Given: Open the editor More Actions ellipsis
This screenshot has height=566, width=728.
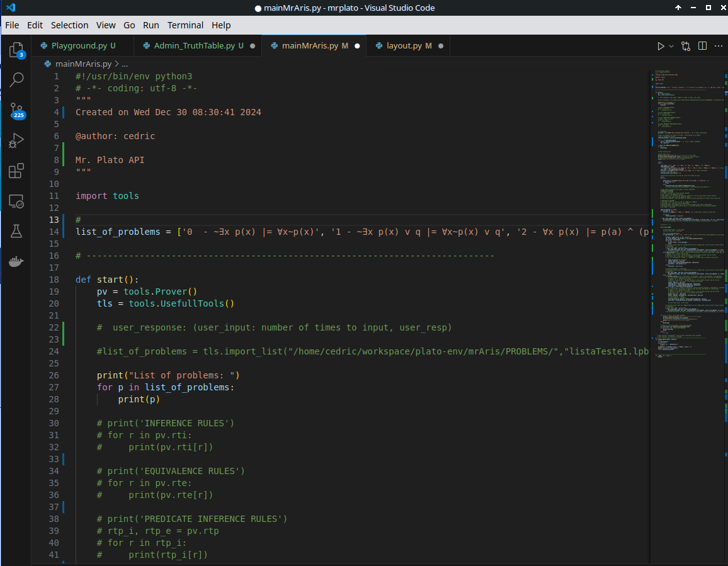Looking at the screenshot, I should coord(719,46).
